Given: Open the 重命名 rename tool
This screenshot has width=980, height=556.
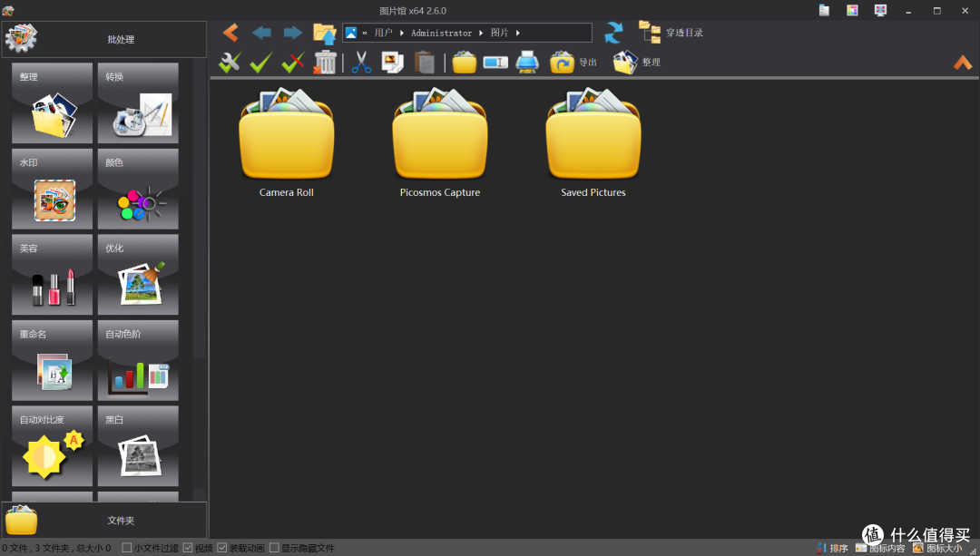Looking at the screenshot, I should (52, 360).
